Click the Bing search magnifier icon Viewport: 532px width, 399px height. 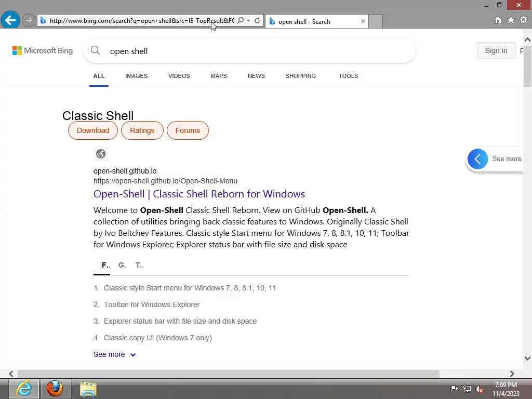[96, 50]
